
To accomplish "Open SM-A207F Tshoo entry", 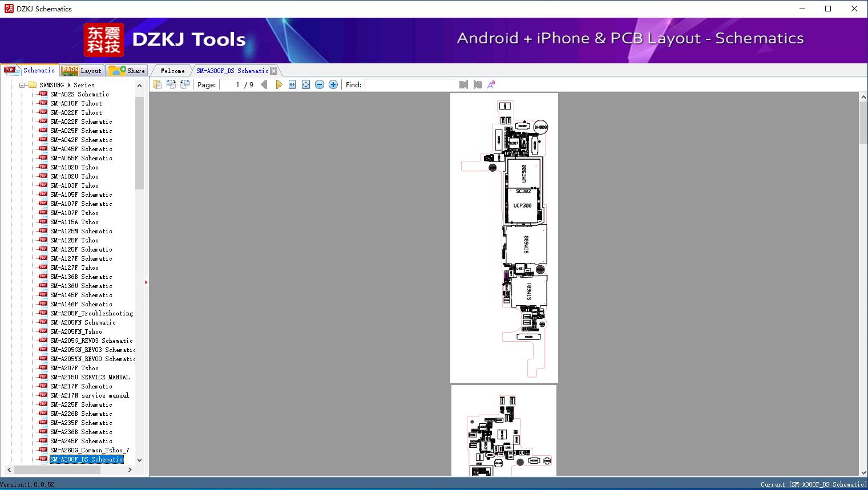I will coord(74,368).
